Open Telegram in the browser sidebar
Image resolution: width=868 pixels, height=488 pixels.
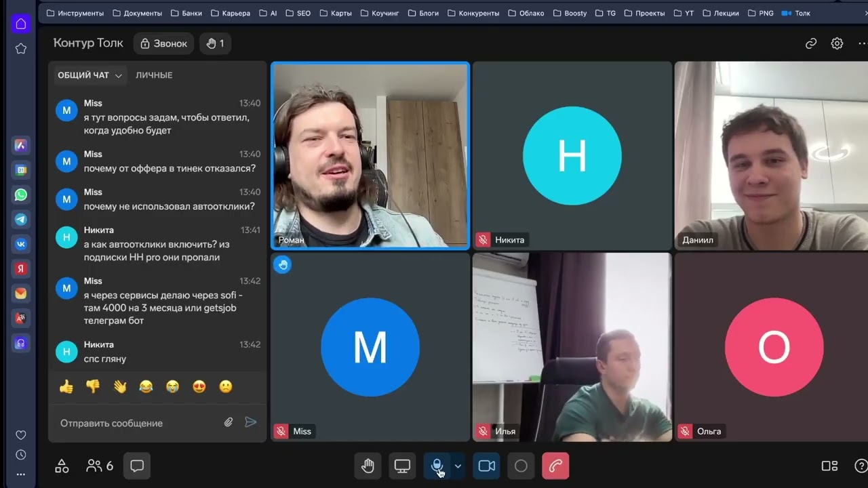pyautogui.click(x=21, y=220)
